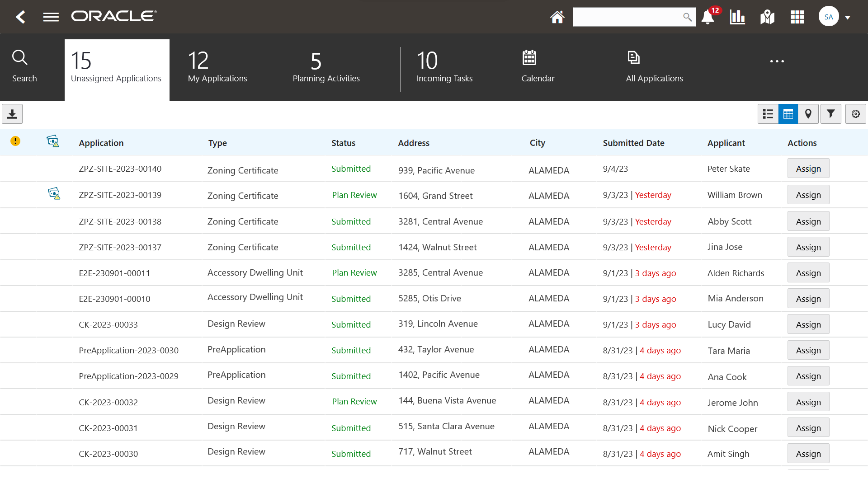
Task: Open the apps grid icon
Action: pyautogui.click(x=797, y=17)
